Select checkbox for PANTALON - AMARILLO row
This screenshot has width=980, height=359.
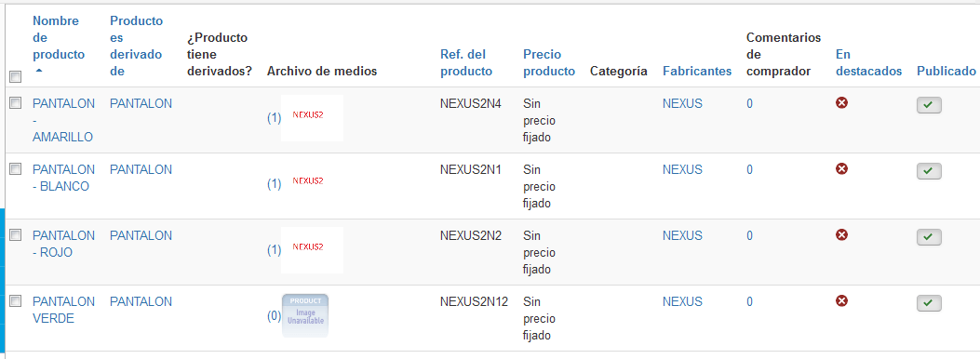tap(16, 103)
